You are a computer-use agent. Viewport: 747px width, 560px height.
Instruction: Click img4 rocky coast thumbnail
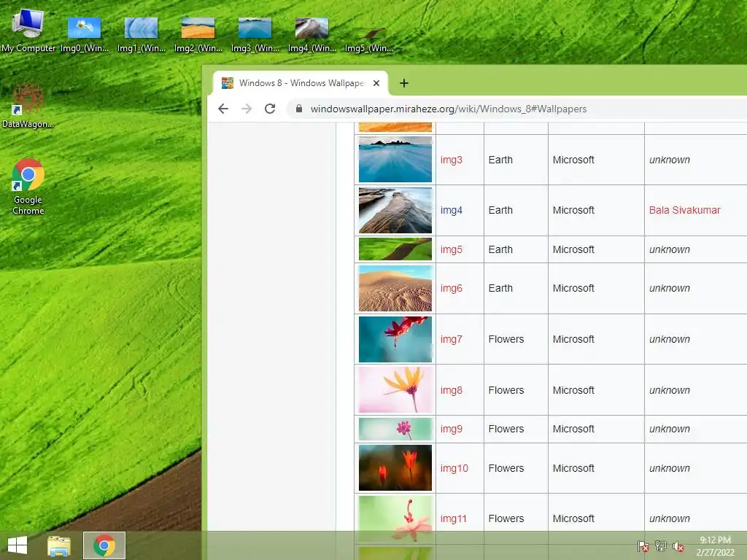[395, 210]
